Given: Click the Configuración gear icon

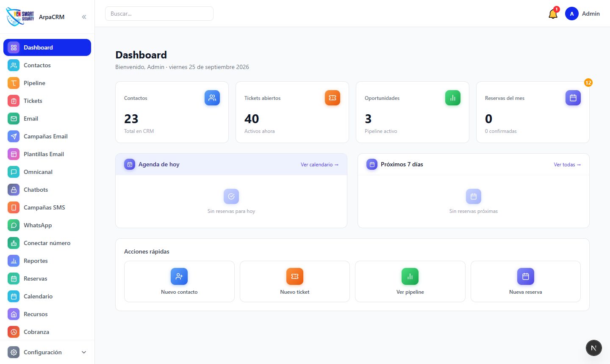Looking at the screenshot, I should (x=14, y=352).
